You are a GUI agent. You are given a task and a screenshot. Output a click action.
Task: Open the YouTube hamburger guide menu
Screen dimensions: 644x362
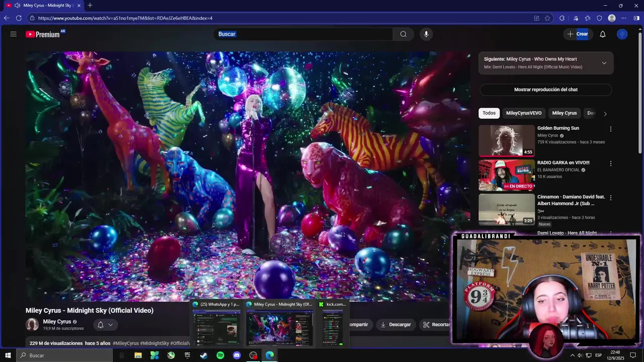pyautogui.click(x=14, y=34)
